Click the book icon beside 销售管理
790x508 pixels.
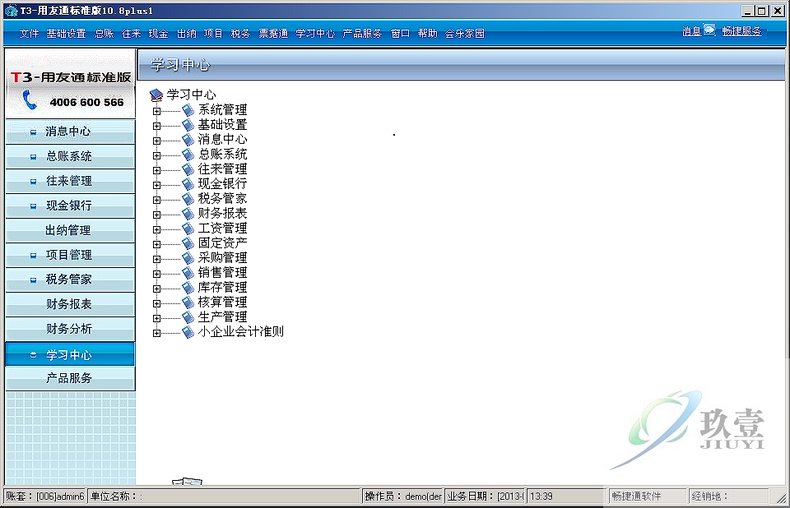[x=188, y=273]
